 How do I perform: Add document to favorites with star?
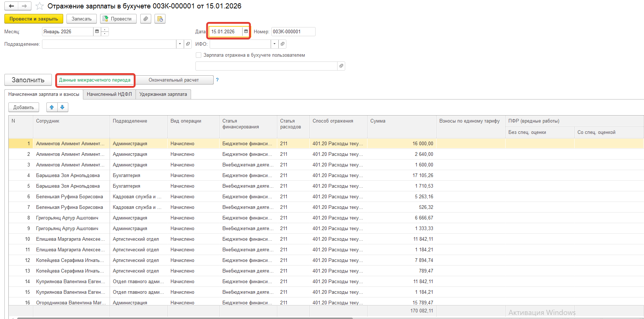(x=40, y=6)
